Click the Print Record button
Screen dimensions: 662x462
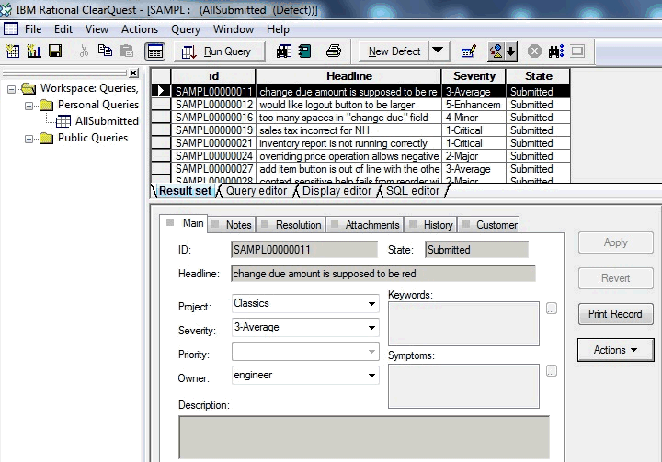[x=616, y=314]
